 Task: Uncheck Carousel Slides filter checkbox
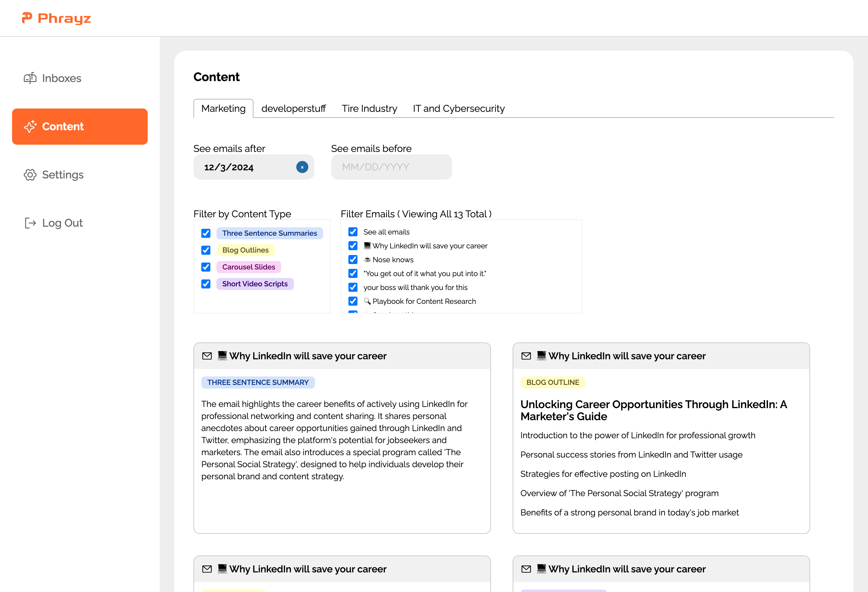[x=206, y=267]
